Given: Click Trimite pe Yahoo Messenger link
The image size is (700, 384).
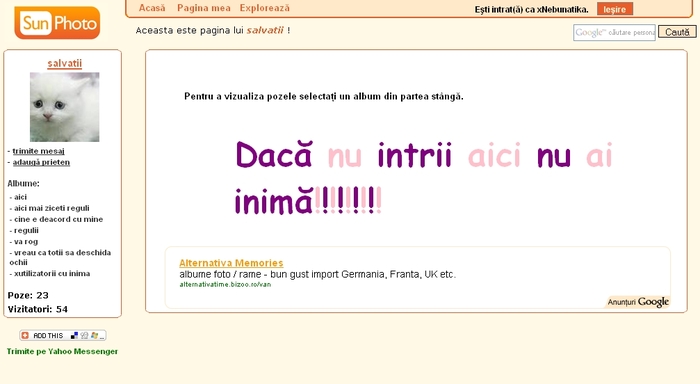Looking at the screenshot, I should [x=62, y=351].
